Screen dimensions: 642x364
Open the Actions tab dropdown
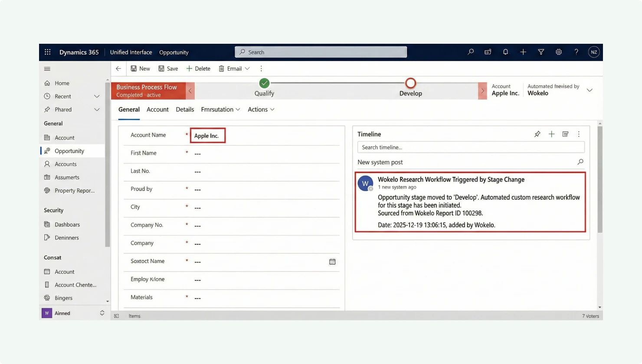click(272, 110)
